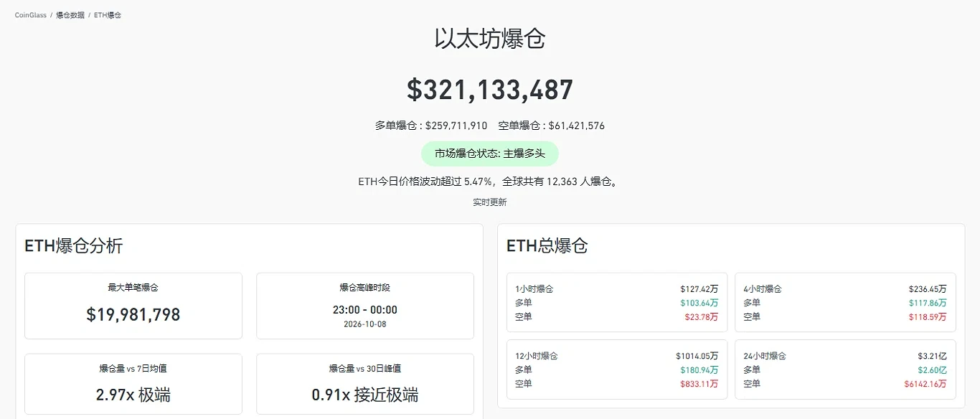Click the 12-hour short value $833.11万
Screen dimensions: 980x419
click(699, 384)
